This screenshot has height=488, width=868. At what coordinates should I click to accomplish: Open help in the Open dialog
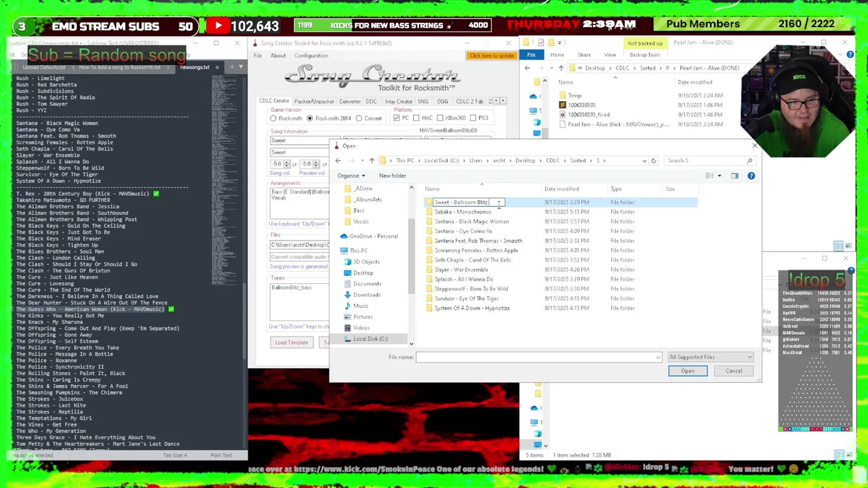751,176
